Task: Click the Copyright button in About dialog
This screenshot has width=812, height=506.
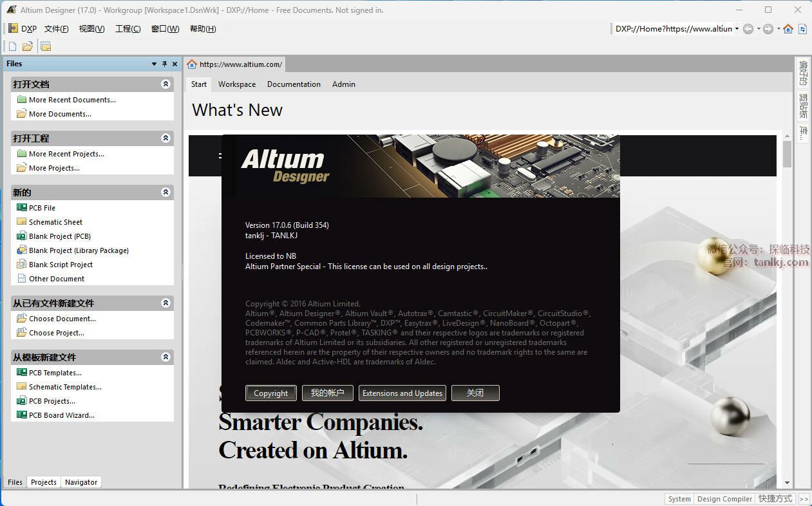Action: 271,393
